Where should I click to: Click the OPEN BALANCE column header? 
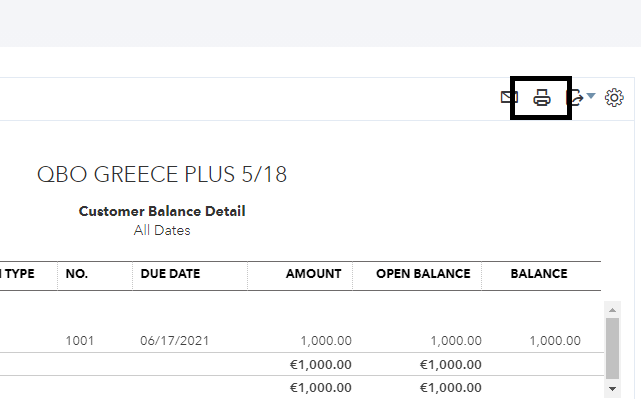coord(423,274)
